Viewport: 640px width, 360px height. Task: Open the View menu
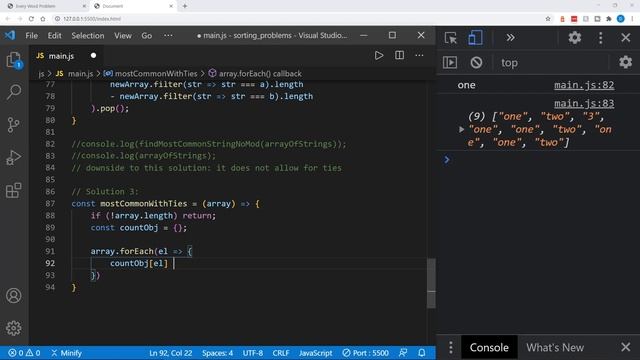122,36
